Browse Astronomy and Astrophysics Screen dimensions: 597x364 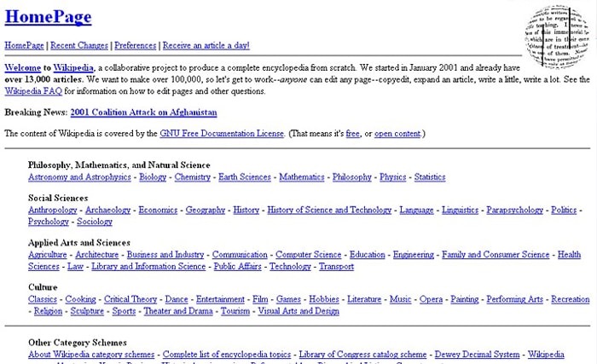click(79, 177)
